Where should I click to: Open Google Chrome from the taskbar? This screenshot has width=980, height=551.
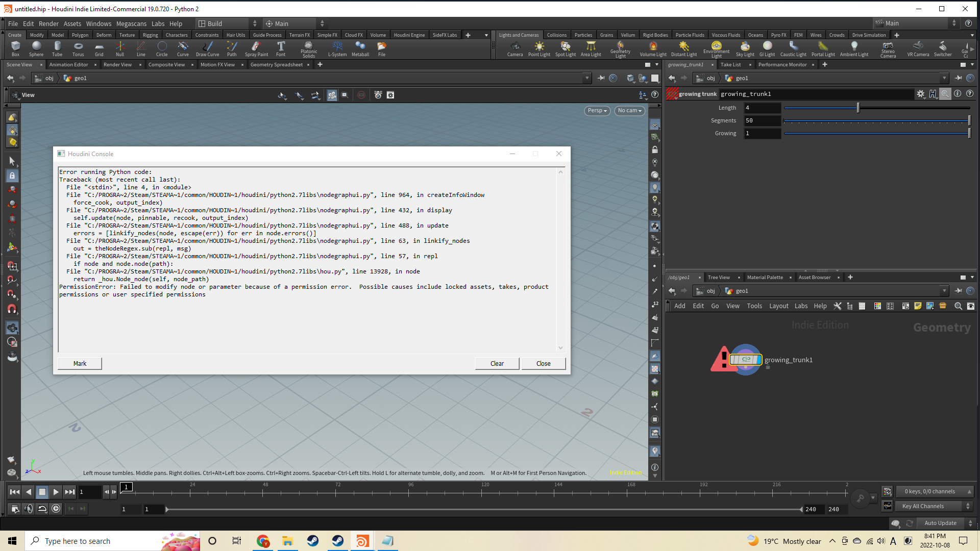263,541
